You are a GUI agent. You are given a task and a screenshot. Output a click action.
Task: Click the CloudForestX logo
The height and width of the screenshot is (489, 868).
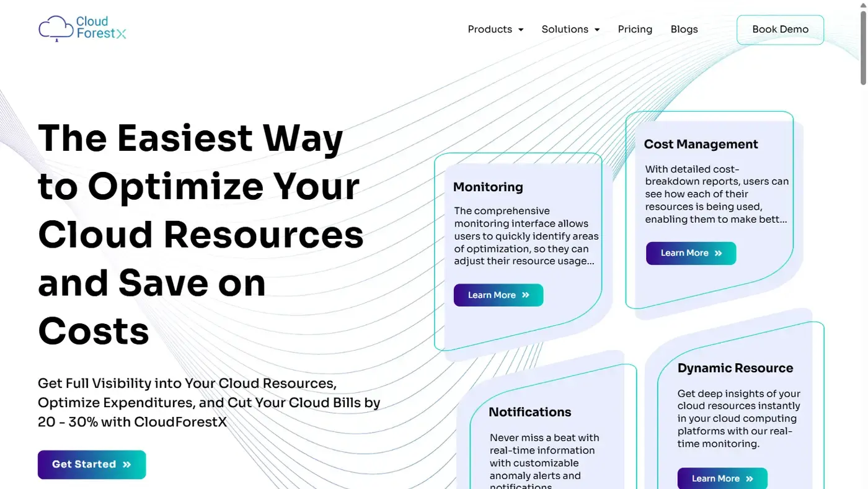click(x=82, y=29)
